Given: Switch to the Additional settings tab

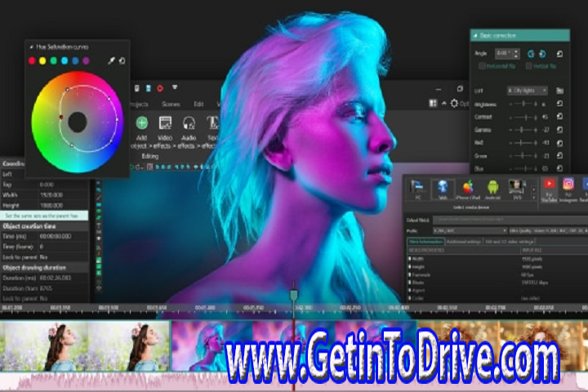Looking at the screenshot, I should click(464, 242).
